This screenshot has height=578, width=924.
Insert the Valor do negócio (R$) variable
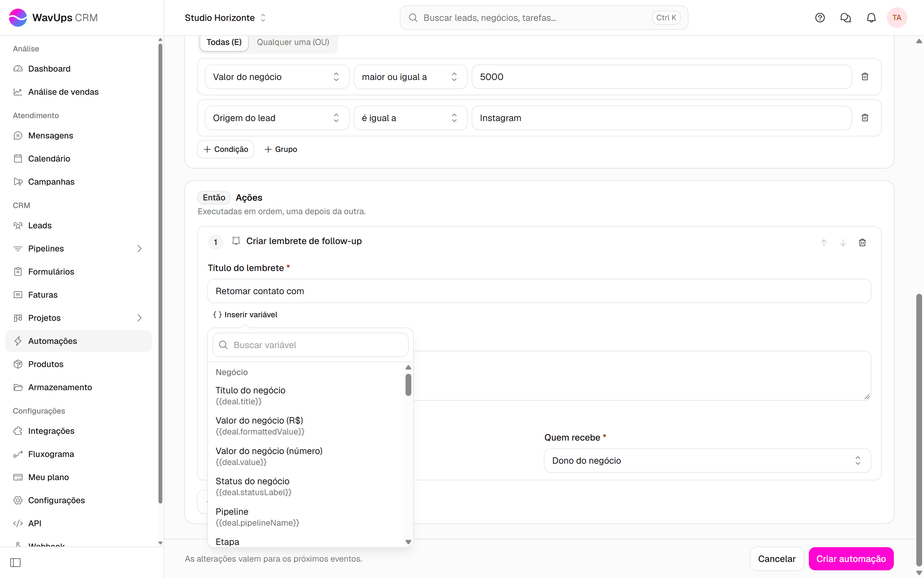[x=306, y=426]
